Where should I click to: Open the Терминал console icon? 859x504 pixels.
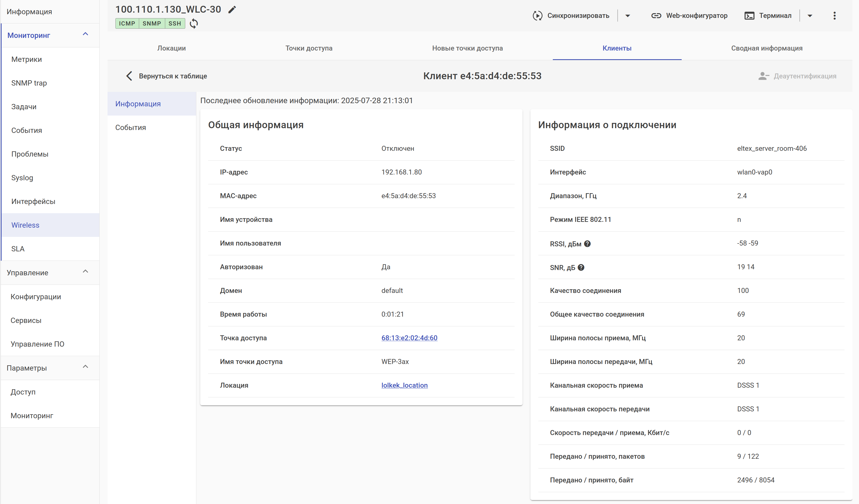(749, 16)
